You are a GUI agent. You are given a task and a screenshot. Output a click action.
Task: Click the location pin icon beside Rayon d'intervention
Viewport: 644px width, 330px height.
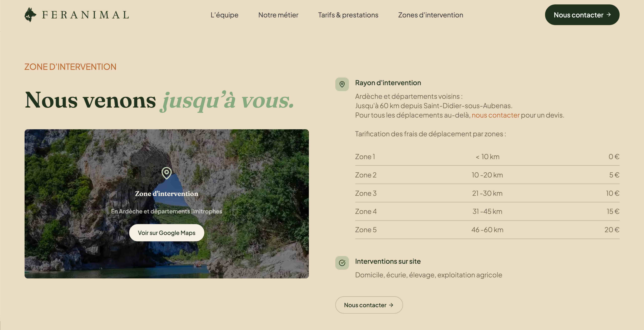pos(342,84)
